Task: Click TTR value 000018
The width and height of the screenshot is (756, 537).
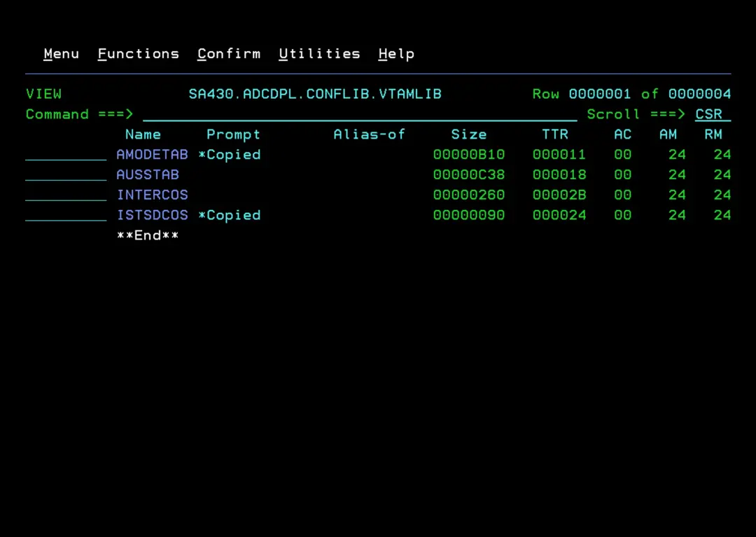Action: point(559,175)
